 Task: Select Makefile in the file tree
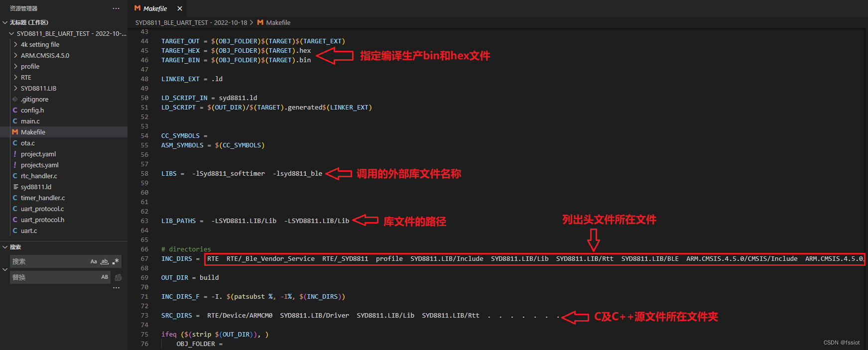point(64,132)
